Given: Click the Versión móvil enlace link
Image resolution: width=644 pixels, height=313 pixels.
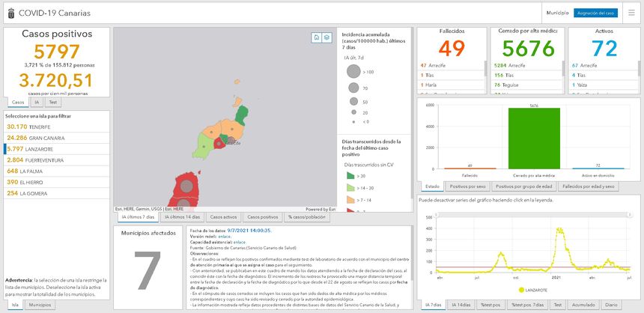Looking at the screenshot, I should pos(224,236).
